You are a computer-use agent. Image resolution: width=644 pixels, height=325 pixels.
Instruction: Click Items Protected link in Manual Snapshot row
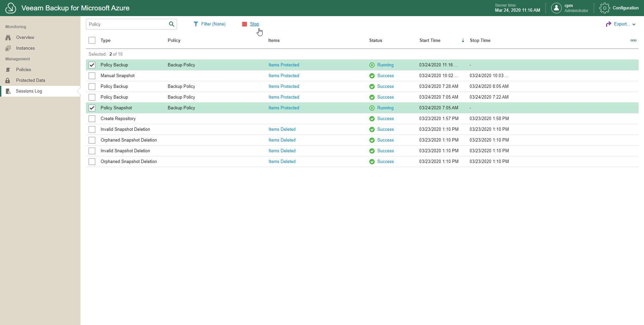tap(284, 76)
